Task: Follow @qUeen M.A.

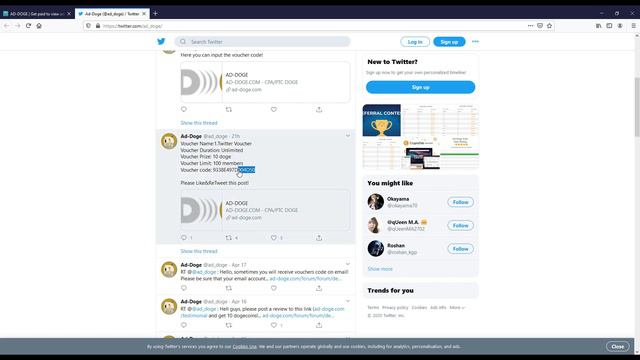Action: pyautogui.click(x=460, y=225)
